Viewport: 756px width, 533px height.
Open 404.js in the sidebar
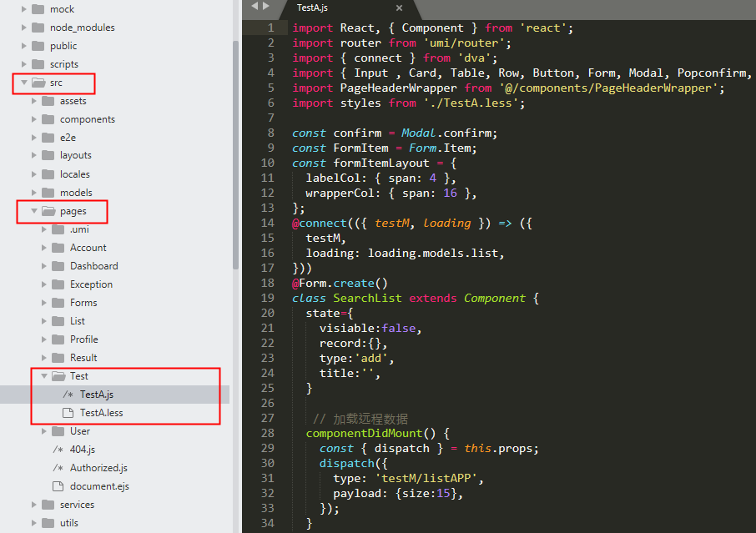point(83,449)
